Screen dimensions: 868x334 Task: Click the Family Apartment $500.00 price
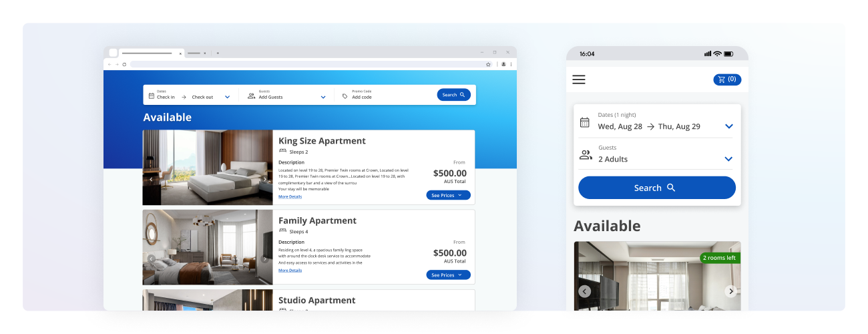450,253
